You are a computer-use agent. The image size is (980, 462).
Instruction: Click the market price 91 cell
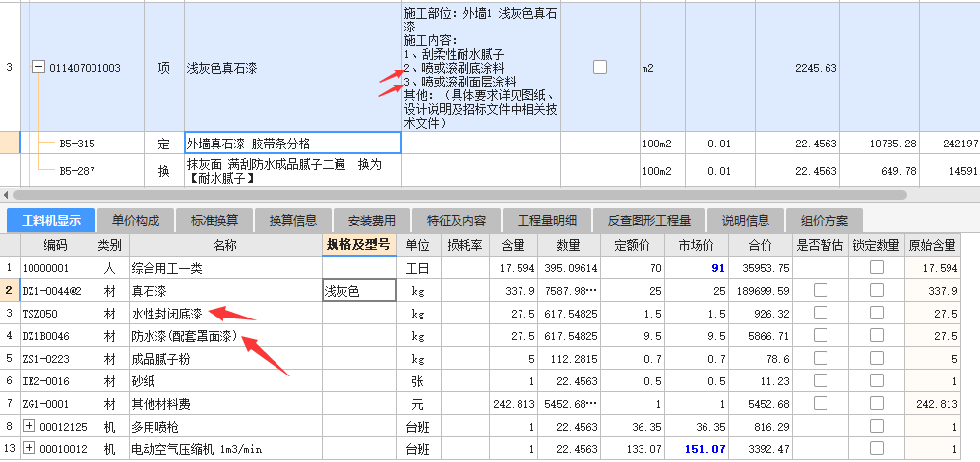point(698,268)
